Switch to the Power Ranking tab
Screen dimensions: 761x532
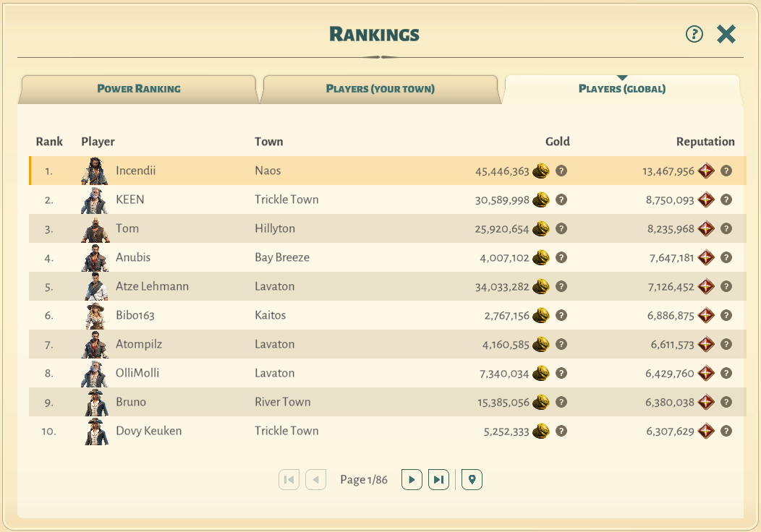point(139,89)
